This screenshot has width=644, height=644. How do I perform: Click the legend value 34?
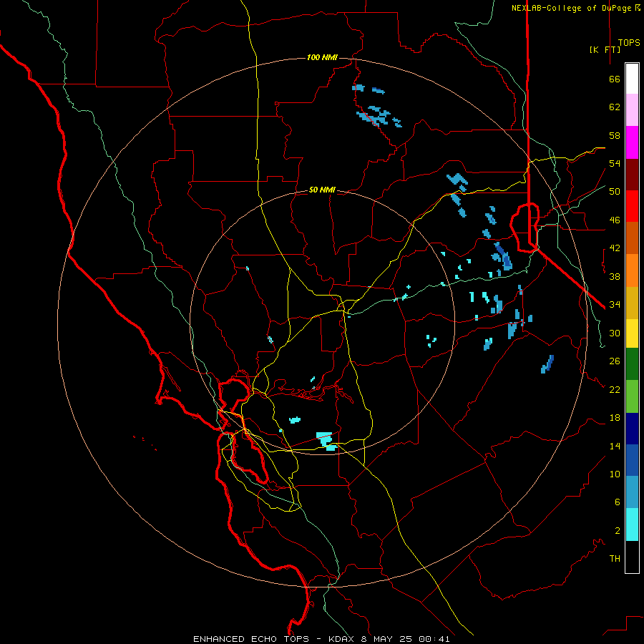(x=615, y=305)
